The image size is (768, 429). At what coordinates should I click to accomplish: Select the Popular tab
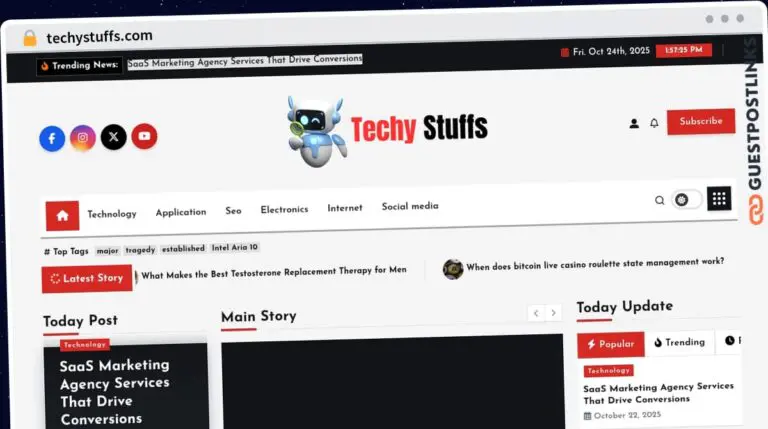[611, 344]
